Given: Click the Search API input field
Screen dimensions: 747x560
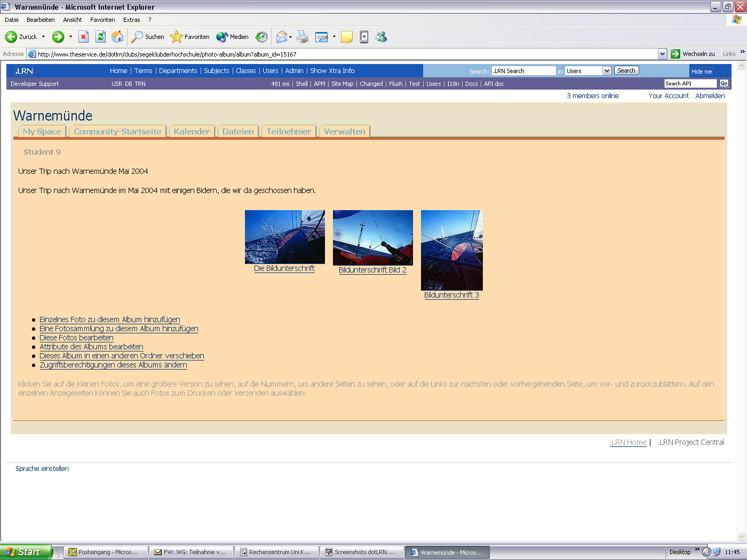Looking at the screenshot, I should (690, 83).
